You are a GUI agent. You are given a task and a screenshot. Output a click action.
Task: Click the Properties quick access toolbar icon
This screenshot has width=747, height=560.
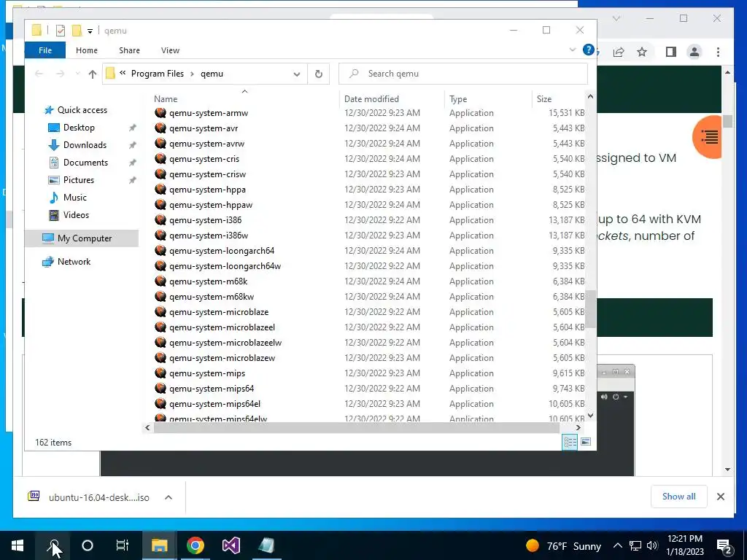coord(61,31)
